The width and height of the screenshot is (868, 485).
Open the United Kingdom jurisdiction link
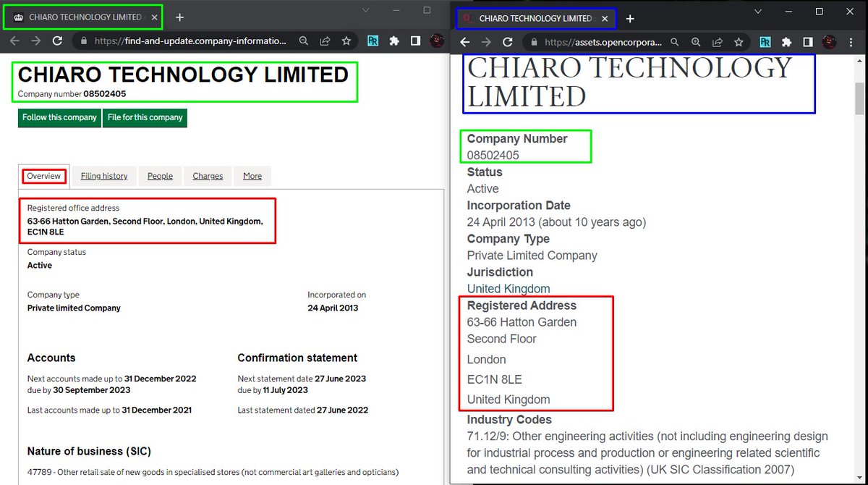(509, 289)
